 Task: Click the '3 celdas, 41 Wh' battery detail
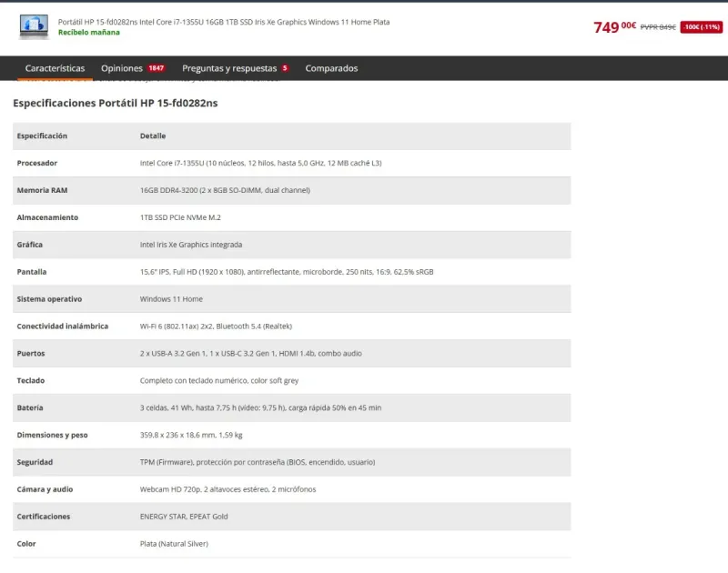(x=260, y=407)
